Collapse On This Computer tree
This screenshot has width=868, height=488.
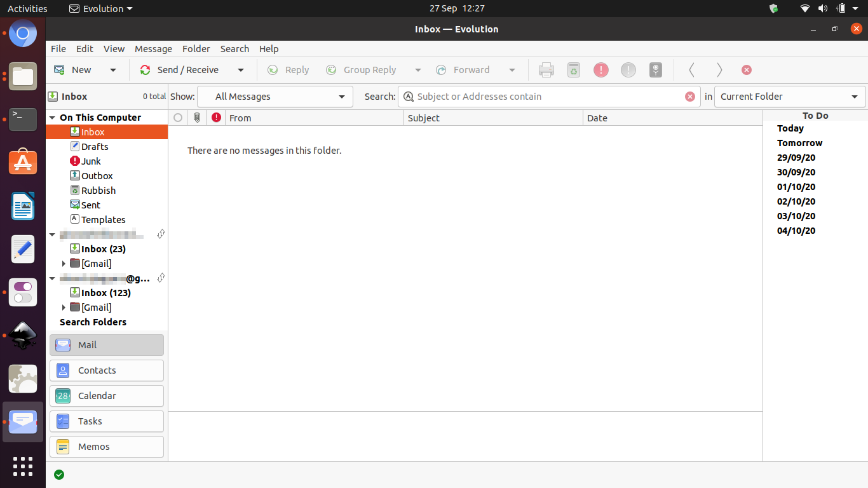click(53, 118)
